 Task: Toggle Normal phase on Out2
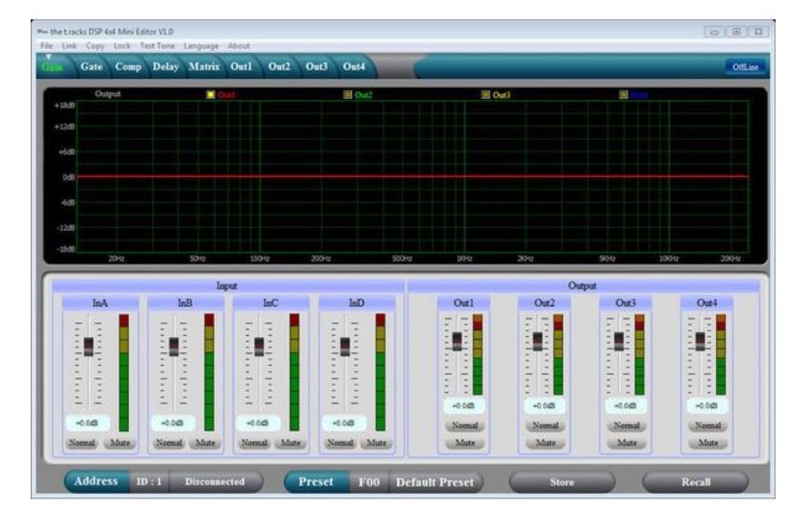coord(545,426)
